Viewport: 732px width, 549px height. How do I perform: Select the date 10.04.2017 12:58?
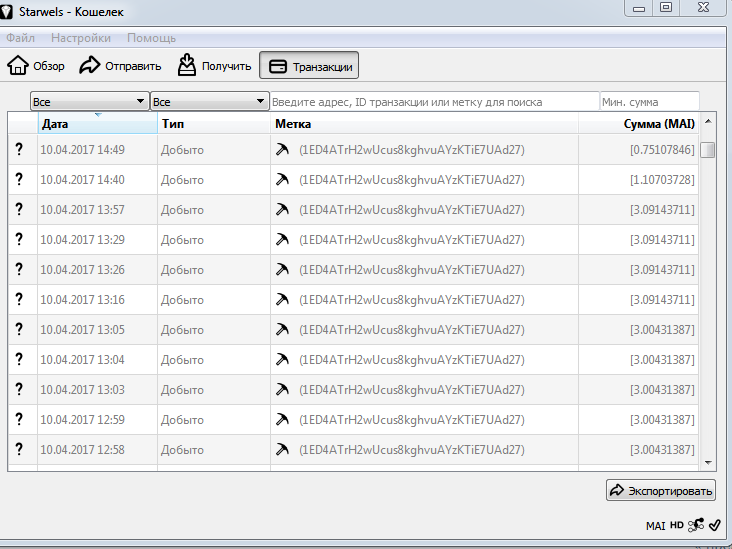(82, 450)
